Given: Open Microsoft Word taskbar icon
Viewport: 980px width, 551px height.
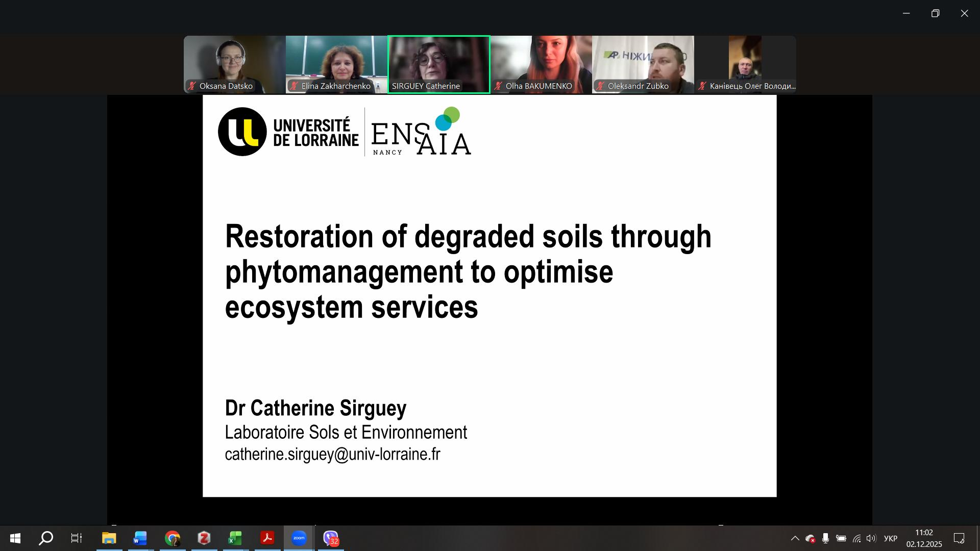Looking at the screenshot, I should pos(140,538).
